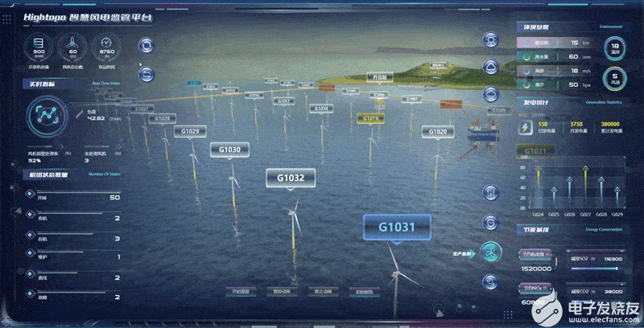Viewport: 644px width, 328px height.
Task: Click the ring icon in the 50 hpa row
Action: point(527,85)
